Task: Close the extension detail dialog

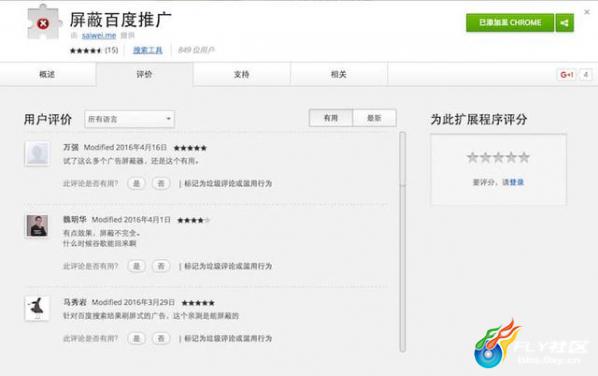Action: 587,12
